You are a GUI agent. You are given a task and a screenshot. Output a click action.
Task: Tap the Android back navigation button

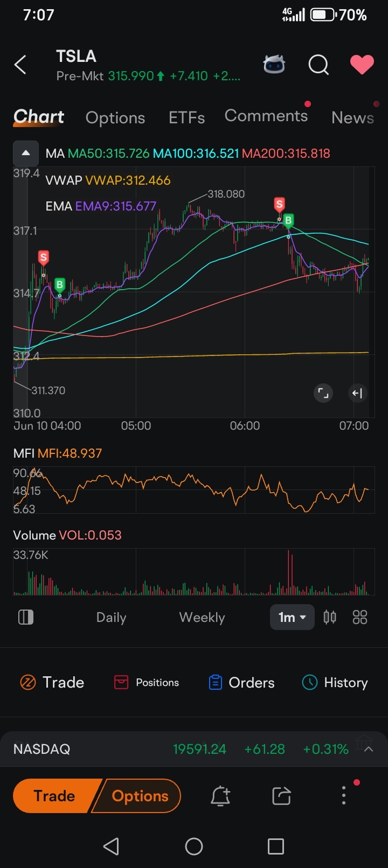click(111, 846)
